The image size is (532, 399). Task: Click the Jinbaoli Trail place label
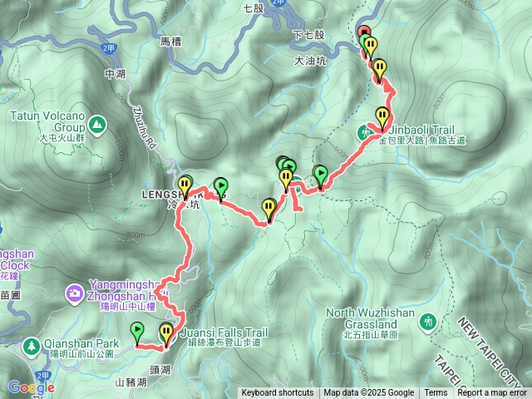click(422, 135)
